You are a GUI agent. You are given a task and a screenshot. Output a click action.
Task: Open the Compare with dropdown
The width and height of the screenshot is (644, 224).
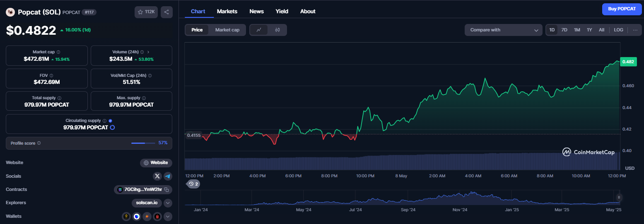point(504,30)
